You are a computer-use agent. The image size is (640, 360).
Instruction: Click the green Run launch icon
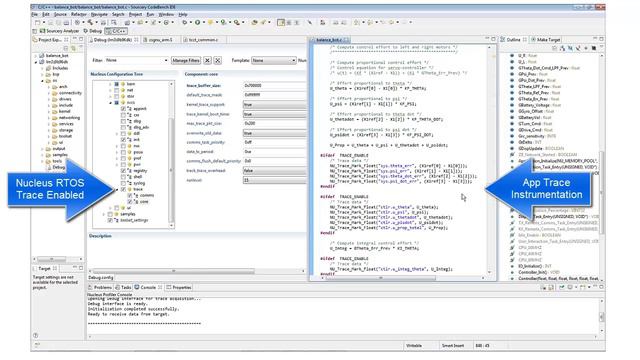coord(198,22)
